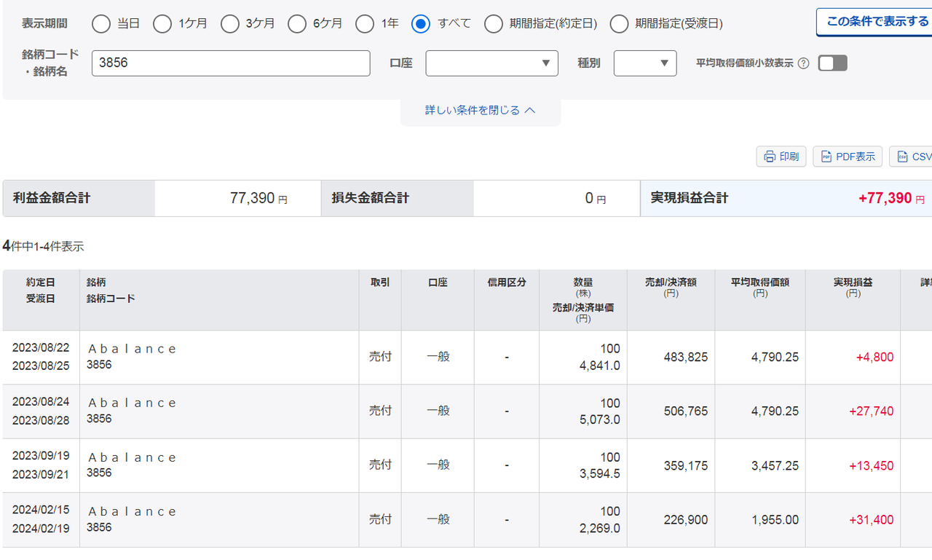The width and height of the screenshot is (932, 560).
Task: Click the 実現損益 column header
Action: coord(853,282)
